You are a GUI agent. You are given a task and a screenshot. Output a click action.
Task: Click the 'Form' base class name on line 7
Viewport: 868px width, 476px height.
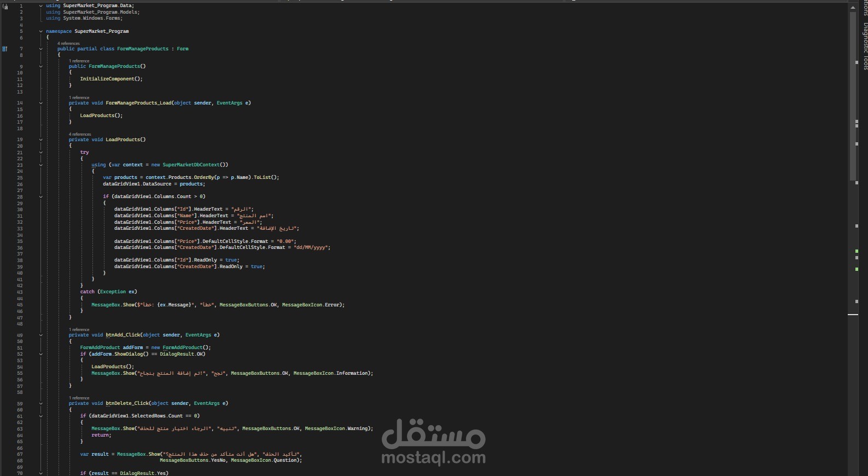(x=183, y=49)
